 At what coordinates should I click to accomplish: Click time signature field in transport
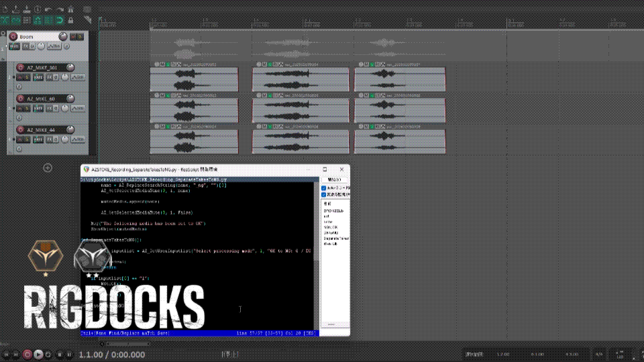click(x=599, y=354)
